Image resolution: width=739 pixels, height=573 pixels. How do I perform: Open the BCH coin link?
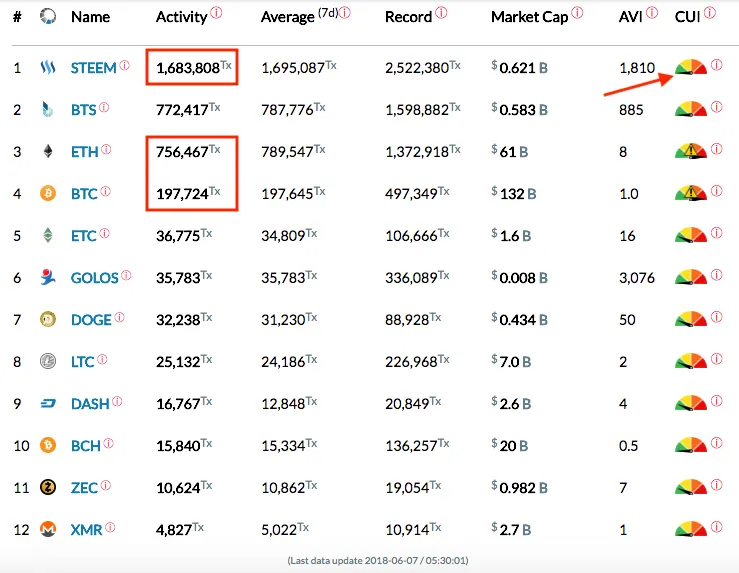point(86,446)
